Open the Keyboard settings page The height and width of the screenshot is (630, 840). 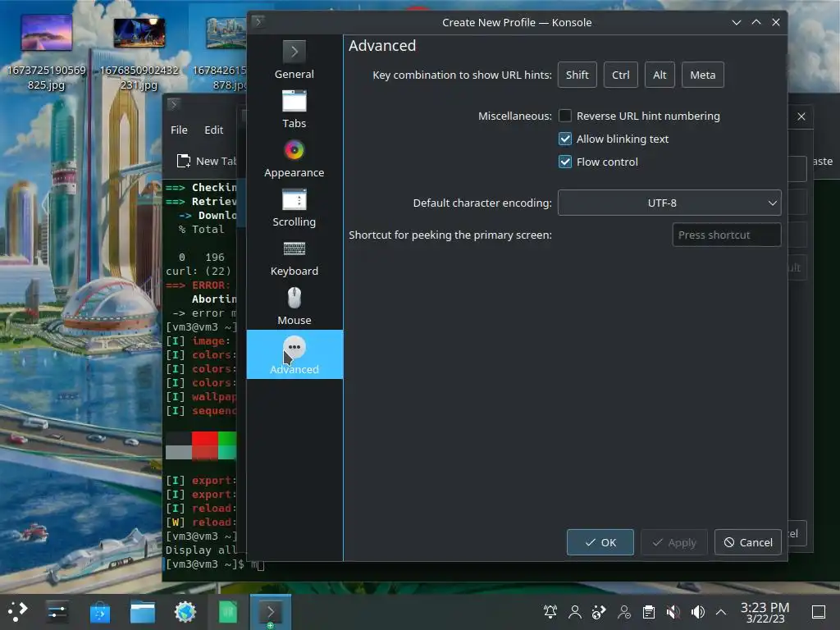click(294, 257)
